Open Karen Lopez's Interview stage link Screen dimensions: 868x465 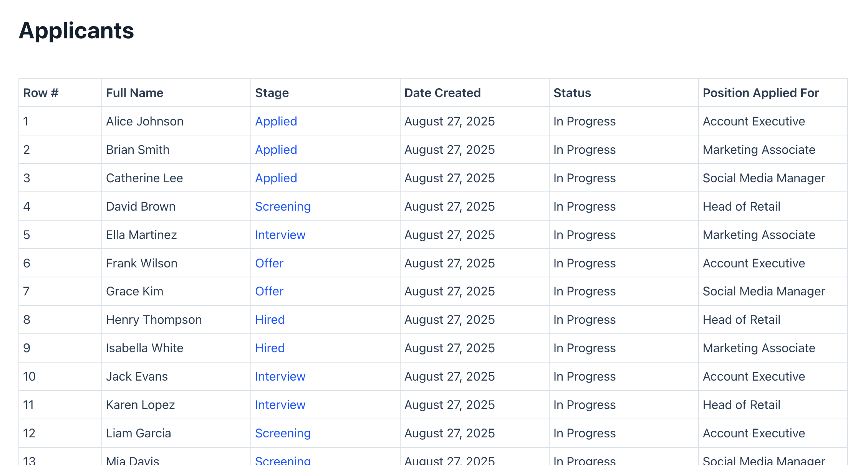[280, 405]
